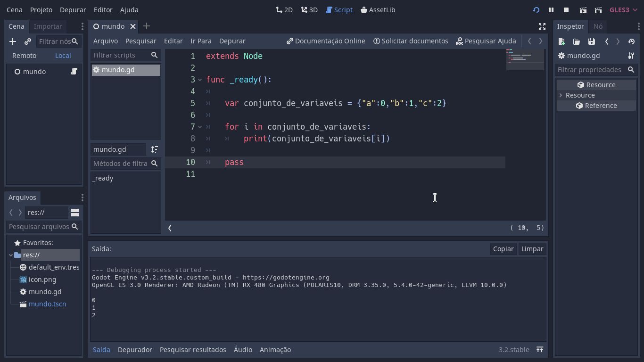This screenshot has width=644, height=362.
Task: Focus the Filtrar scripts field
Action: coord(125,55)
